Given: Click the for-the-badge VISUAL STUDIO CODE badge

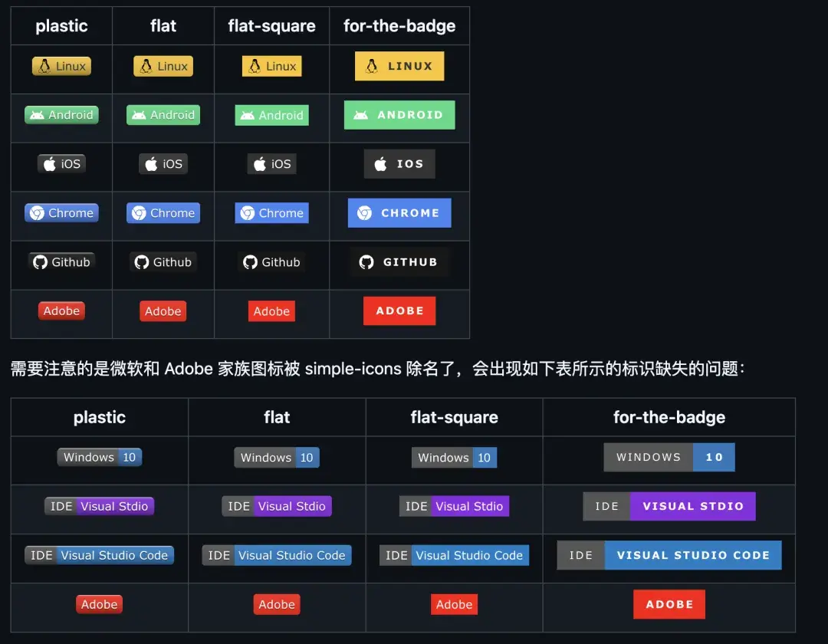Looking at the screenshot, I should coord(669,555).
